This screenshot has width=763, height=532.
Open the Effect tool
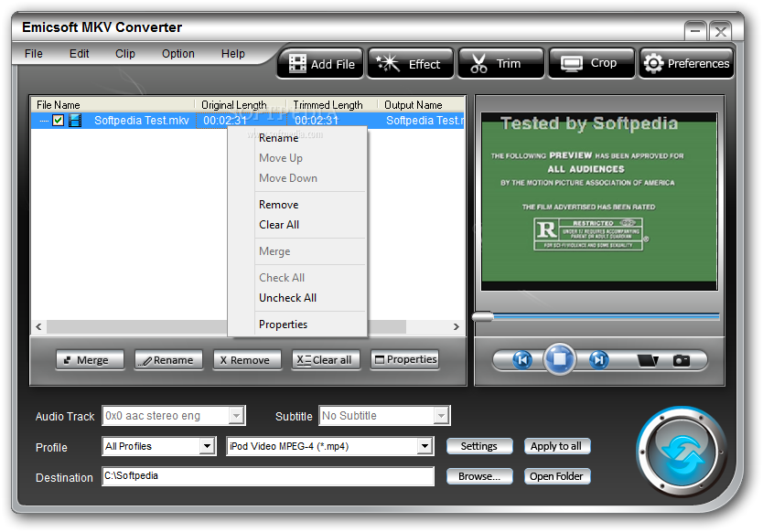[x=410, y=63]
